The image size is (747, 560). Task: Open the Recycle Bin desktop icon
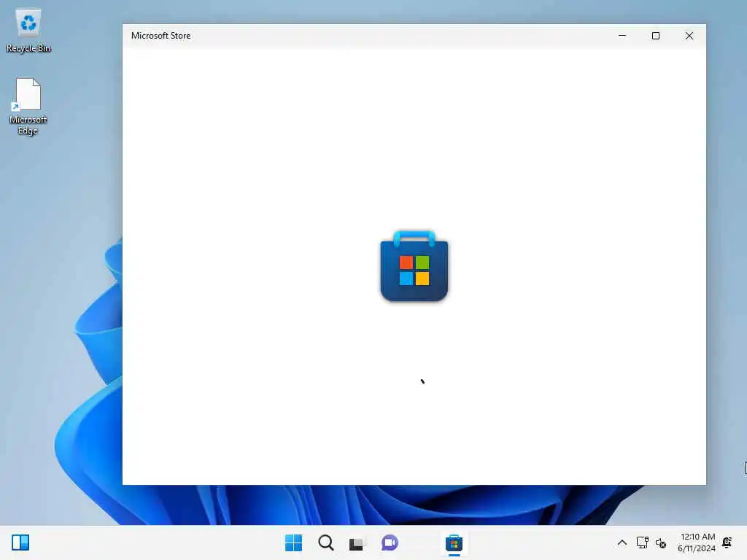(28, 31)
